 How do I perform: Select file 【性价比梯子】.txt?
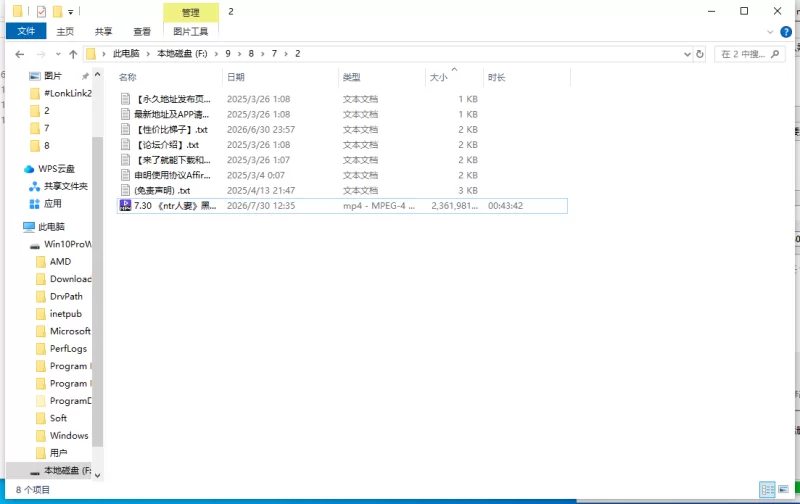click(171, 130)
